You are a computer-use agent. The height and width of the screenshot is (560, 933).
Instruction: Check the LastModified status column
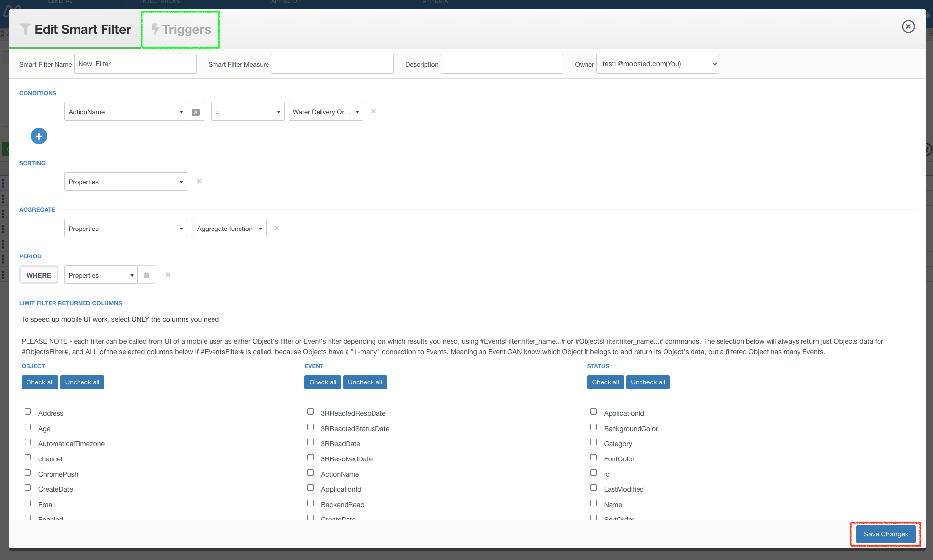pyautogui.click(x=594, y=488)
